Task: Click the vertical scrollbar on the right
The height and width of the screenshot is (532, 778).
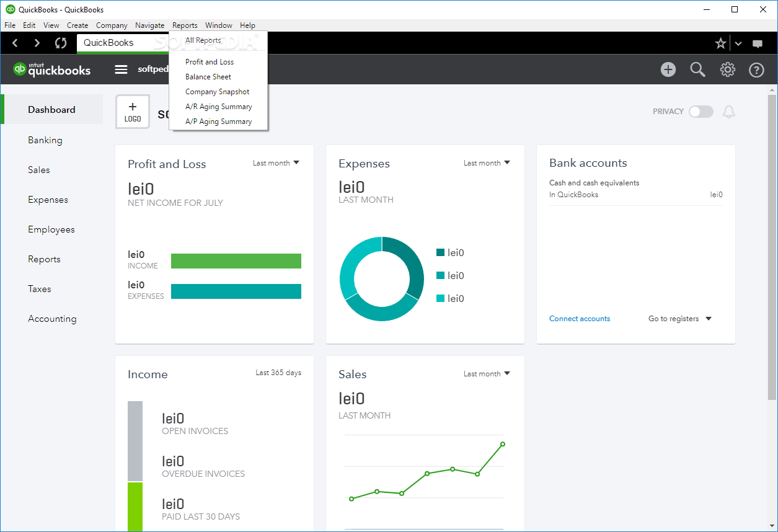Action: [772, 248]
